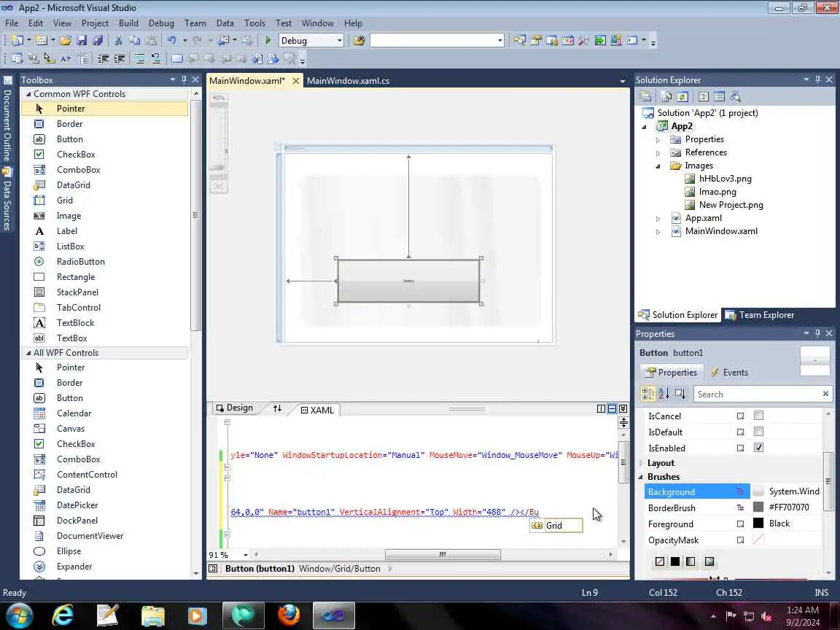Select the Ellipse control in Toolbox
Image resolution: width=840 pixels, height=630 pixels.
click(69, 551)
